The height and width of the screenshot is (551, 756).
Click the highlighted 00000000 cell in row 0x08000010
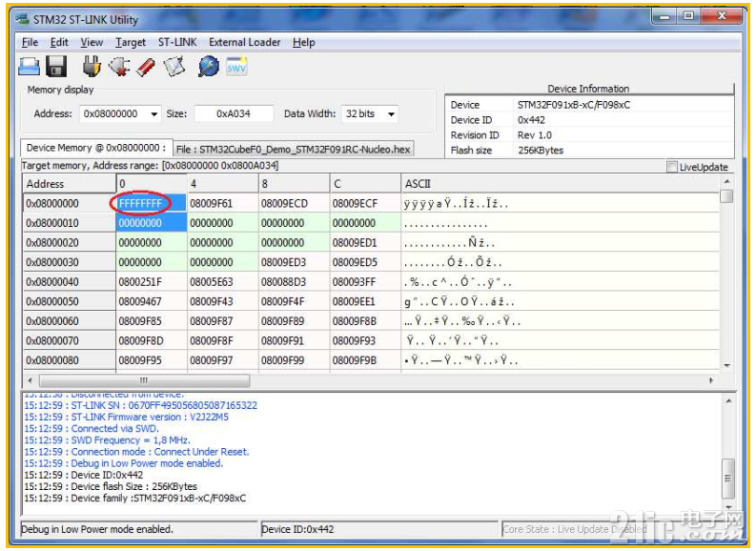click(x=151, y=223)
